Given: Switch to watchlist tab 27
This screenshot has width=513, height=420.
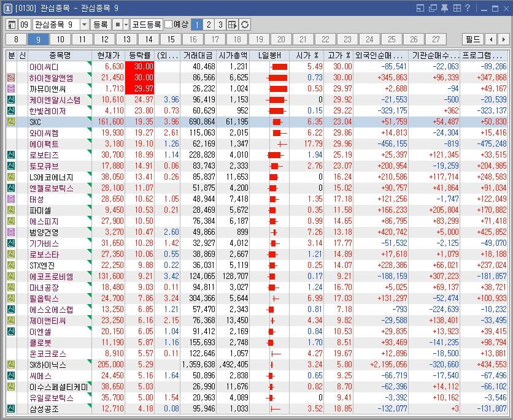Looking at the screenshot, I should click(436, 40).
